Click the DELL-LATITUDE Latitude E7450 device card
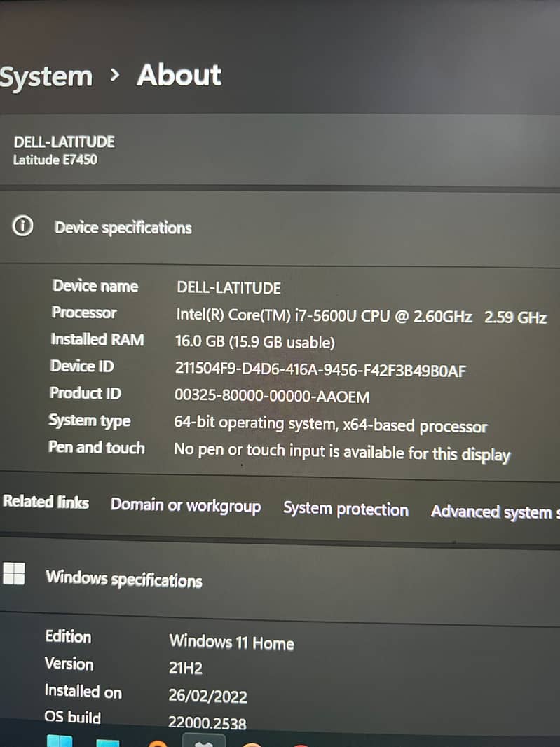The height and width of the screenshot is (747, 560). pos(280,149)
